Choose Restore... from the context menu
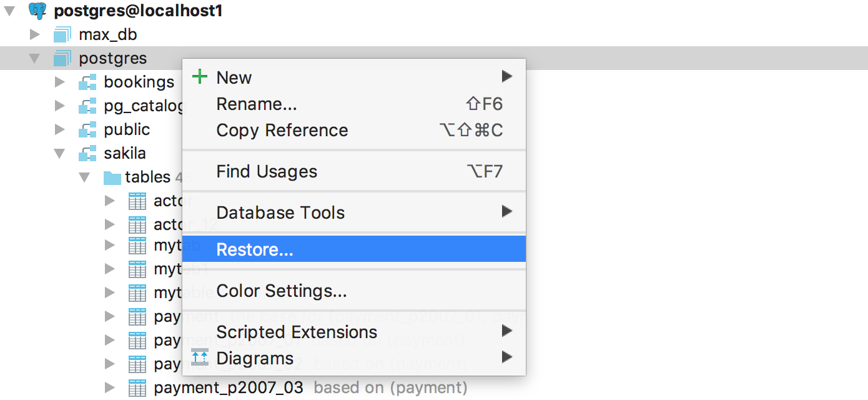The width and height of the screenshot is (868, 400). [x=255, y=249]
